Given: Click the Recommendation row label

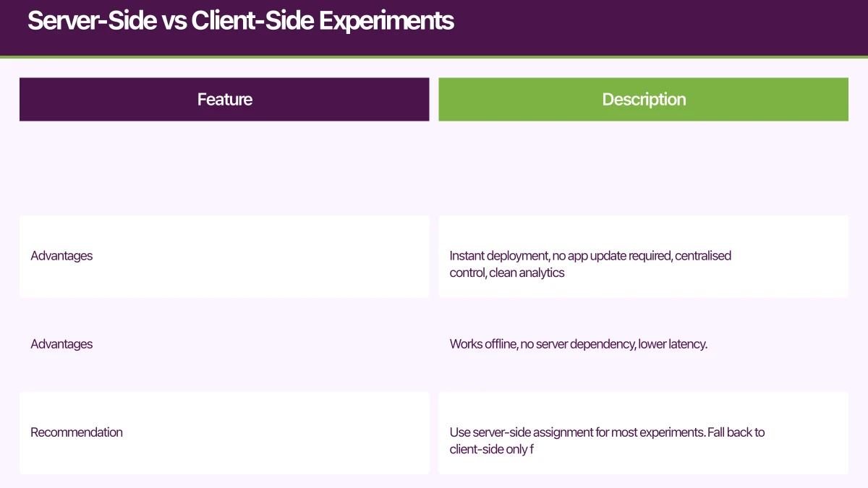Looking at the screenshot, I should 77,432.
